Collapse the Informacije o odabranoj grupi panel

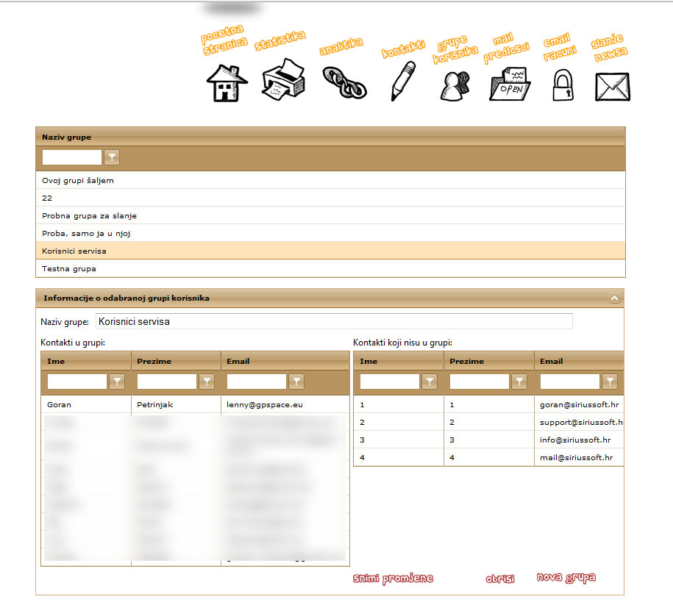[x=614, y=298]
